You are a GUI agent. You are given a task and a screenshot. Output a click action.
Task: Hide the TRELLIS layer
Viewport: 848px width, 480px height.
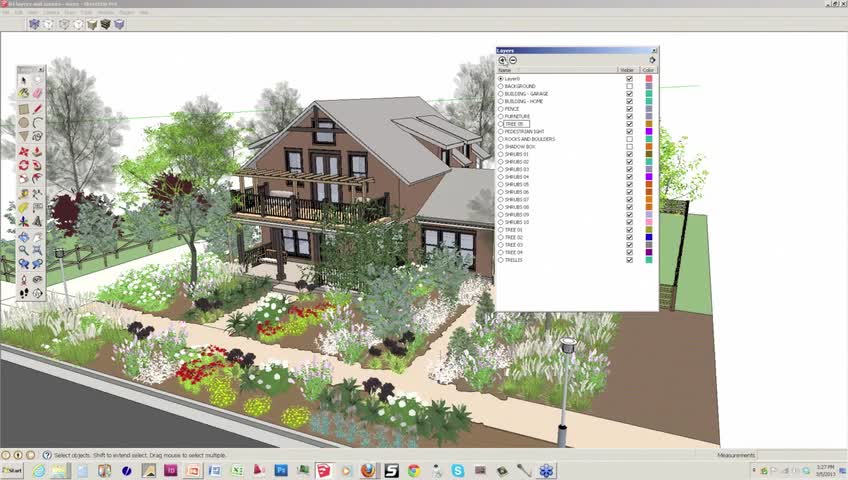click(630, 260)
